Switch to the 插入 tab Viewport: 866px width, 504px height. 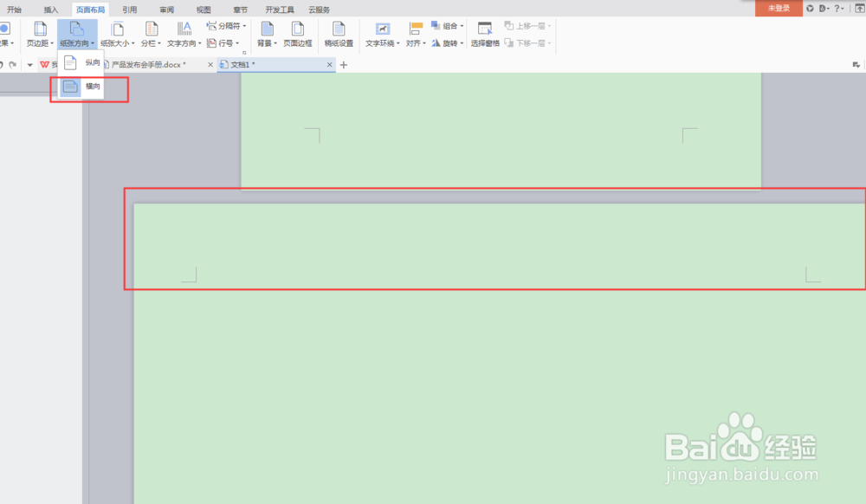click(x=51, y=10)
